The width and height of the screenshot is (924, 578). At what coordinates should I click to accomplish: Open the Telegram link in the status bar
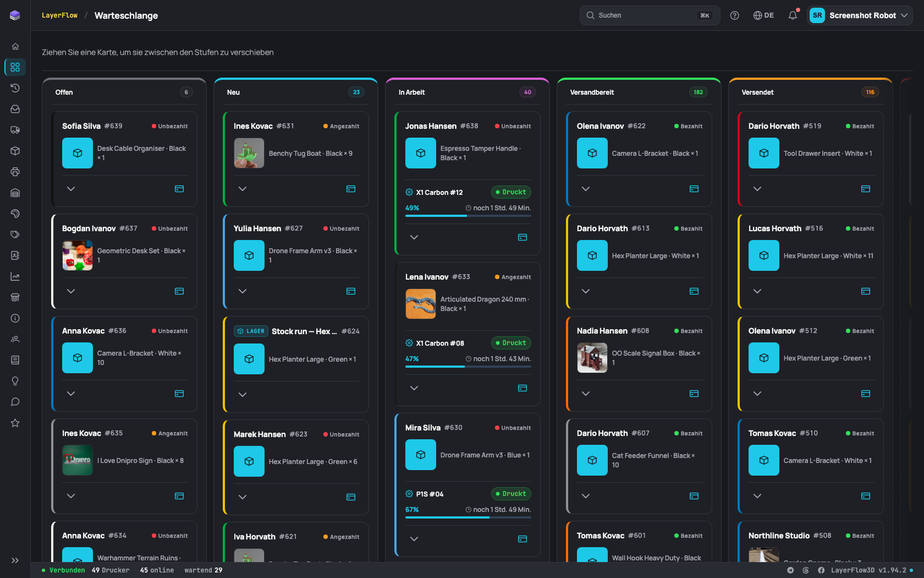pos(790,570)
